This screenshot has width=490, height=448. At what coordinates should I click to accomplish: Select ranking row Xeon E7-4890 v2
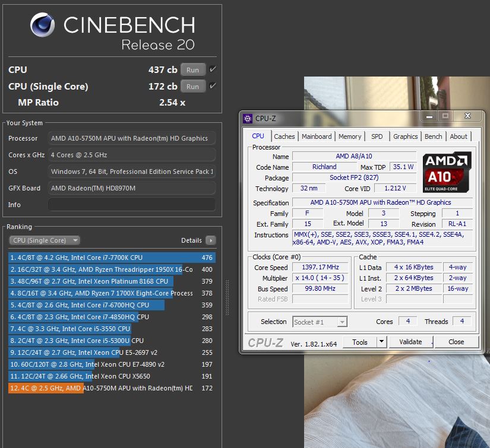(x=112, y=364)
